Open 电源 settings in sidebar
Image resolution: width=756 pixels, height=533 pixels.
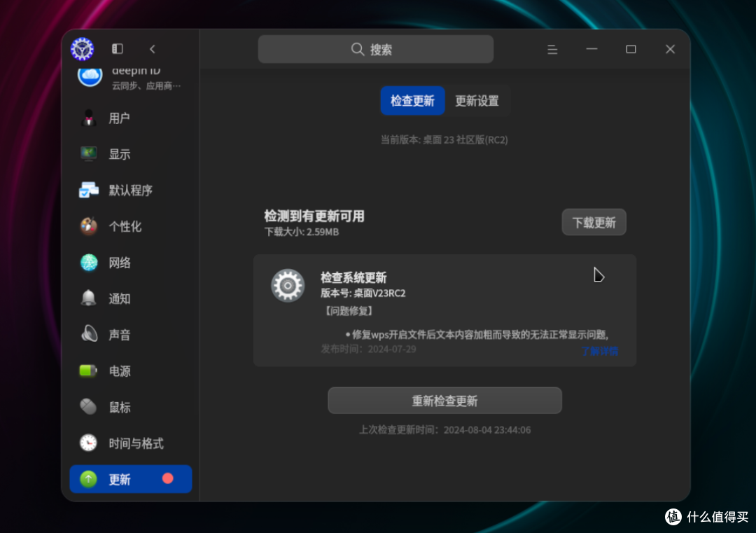click(131, 371)
